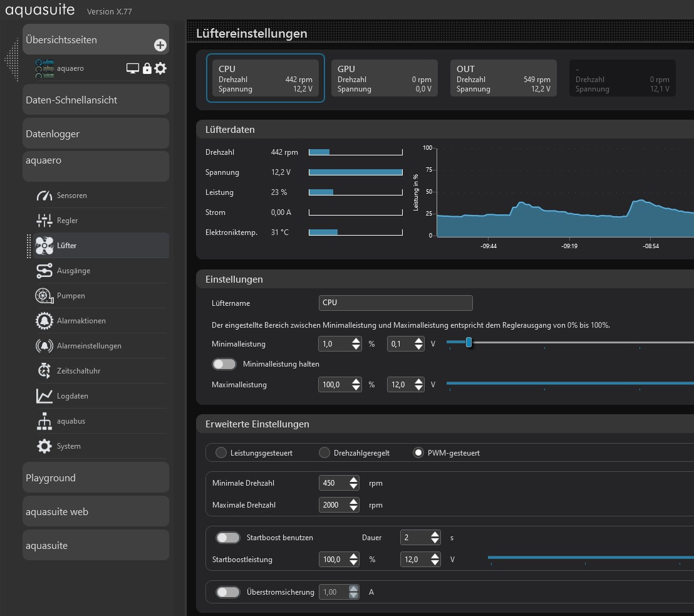Screen dimensions: 694x616
Task: Toggle Startboost benutzen on
Action: click(228, 538)
